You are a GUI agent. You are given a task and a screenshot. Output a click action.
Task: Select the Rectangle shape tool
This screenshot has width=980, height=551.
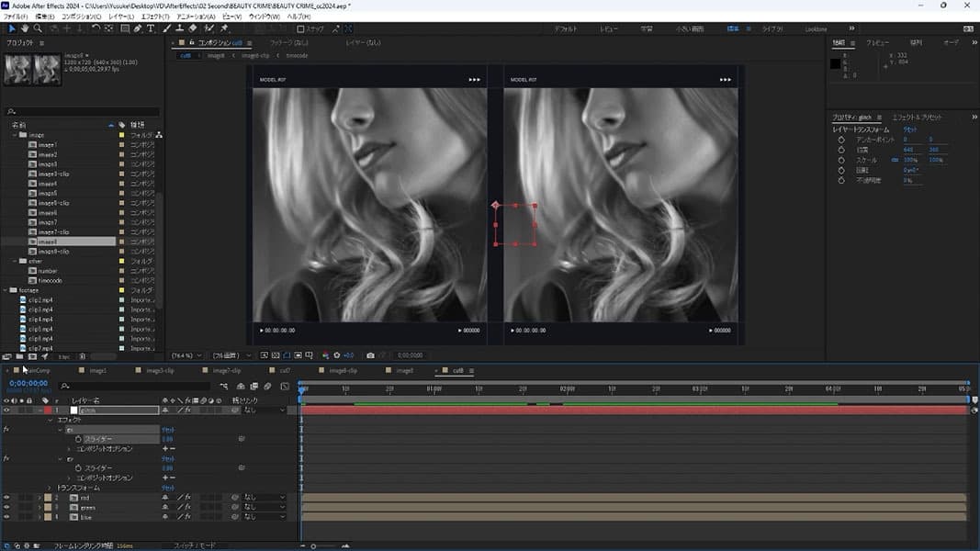coord(124,28)
